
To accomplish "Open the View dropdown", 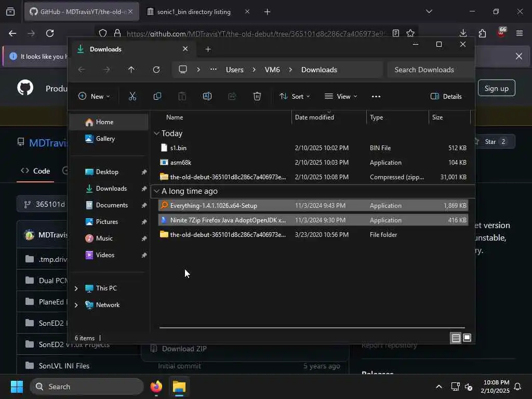I will click(x=341, y=96).
